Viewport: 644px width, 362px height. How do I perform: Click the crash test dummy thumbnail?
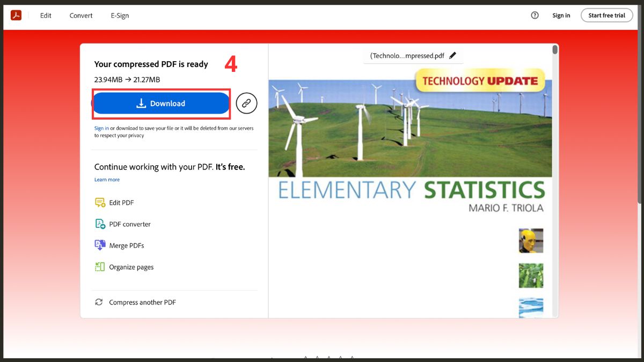click(x=531, y=241)
